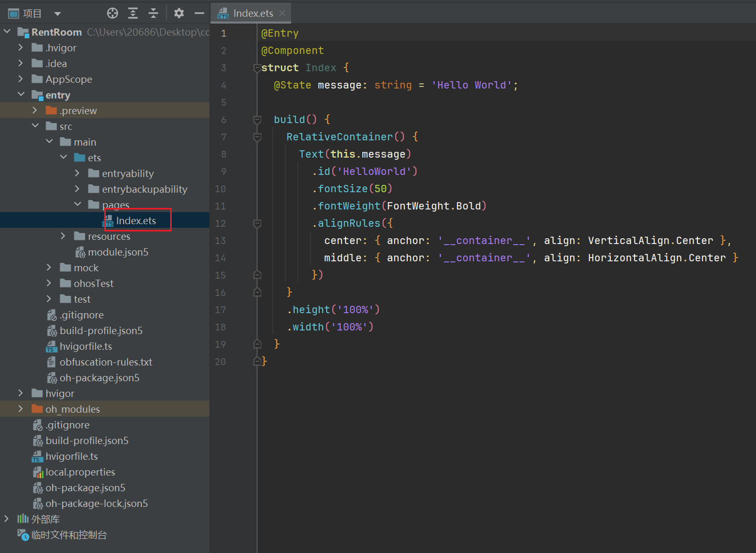Select 临时文件和控制台 scratches item
Viewport: 756px width, 553px height.
click(69, 535)
